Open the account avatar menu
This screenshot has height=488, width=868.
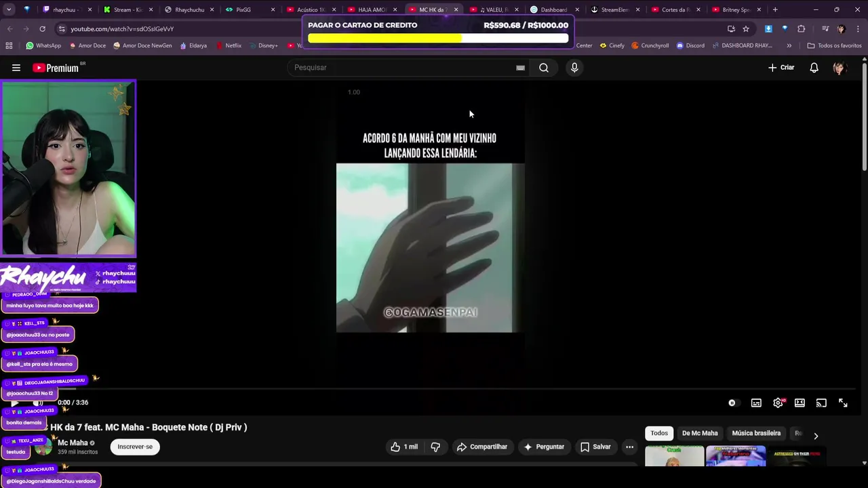click(x=840, y=68)
